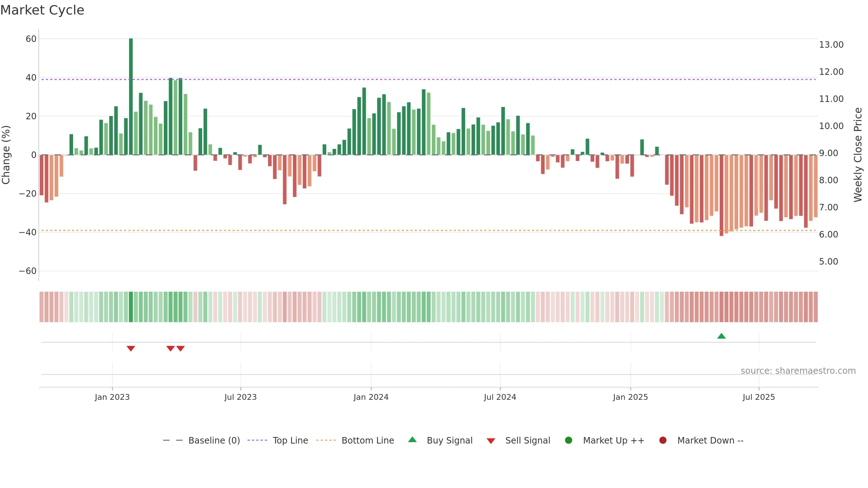868x488 pixels.
Task: Toggle the Sell Signal legend entry
Action: (x=518, y=440)
